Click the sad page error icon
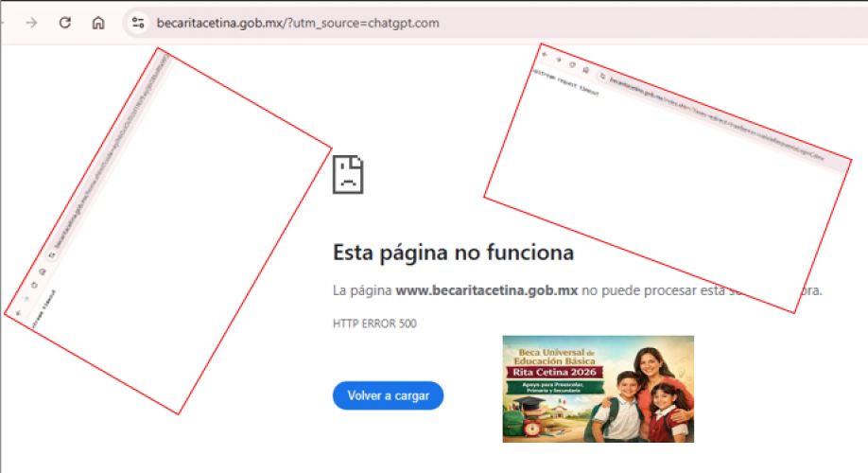This screenshot has width=868, height=473. [x=348, y=174]
